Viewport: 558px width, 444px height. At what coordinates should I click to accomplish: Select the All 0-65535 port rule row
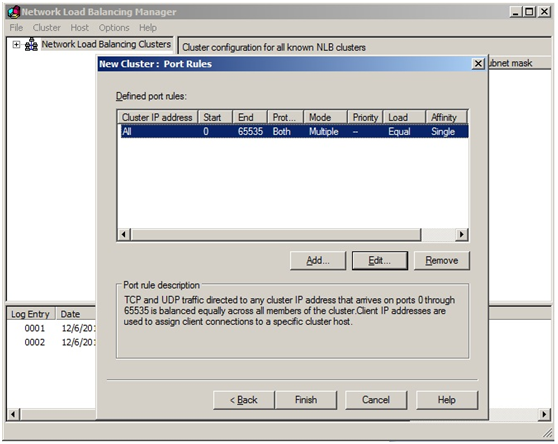293,131
